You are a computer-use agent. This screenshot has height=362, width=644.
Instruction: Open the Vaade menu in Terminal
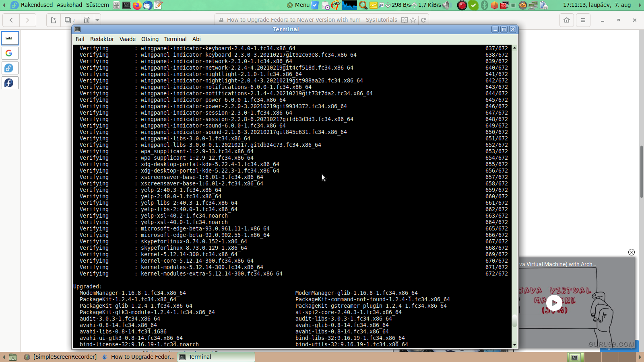[128, 39]
